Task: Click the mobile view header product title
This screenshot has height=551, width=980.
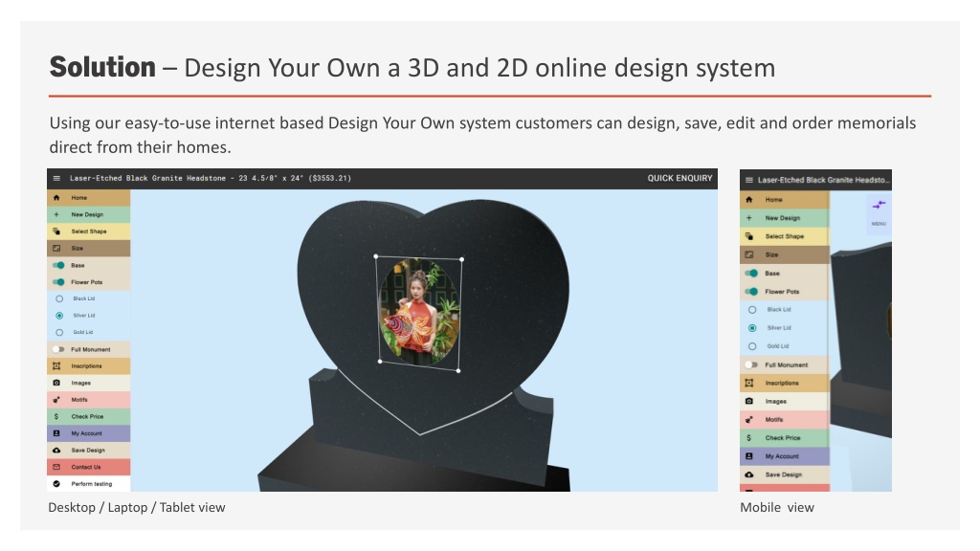Action: (822, 180)
